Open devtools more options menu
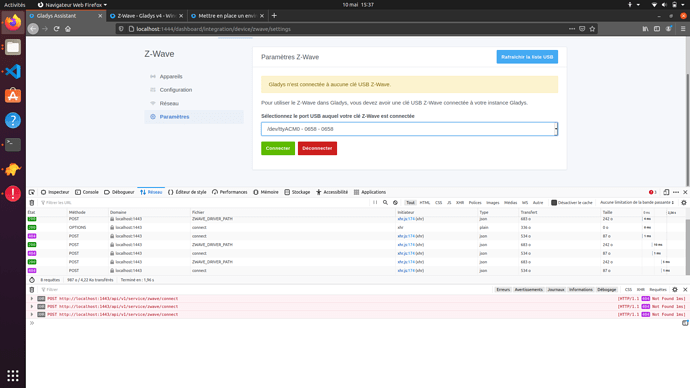The image size is (690, 388). [676, 192]
